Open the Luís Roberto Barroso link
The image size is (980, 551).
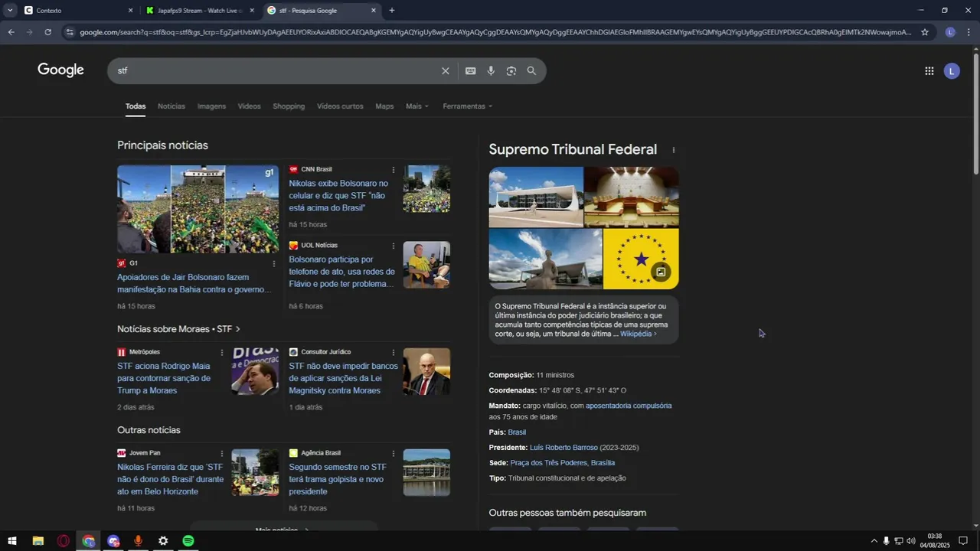coord(563,448)
